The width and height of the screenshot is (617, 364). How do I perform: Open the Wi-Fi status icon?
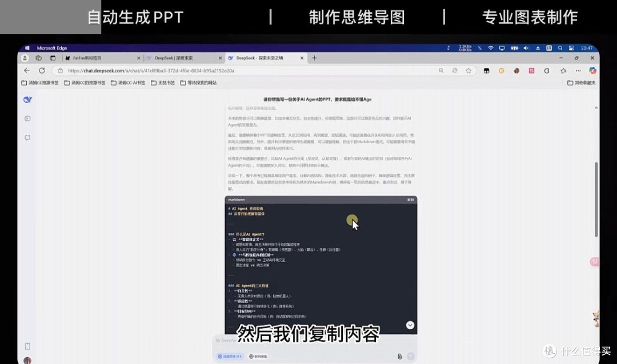(491, 48)
